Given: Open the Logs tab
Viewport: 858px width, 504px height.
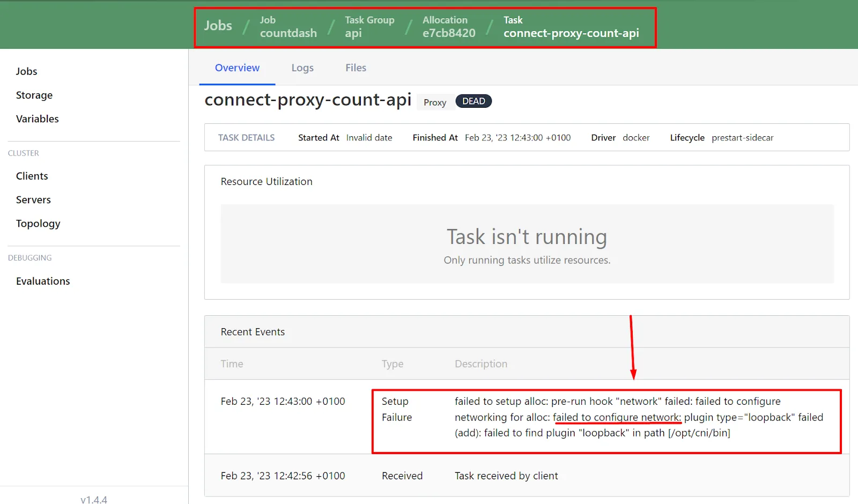Looking at the screenshot, I should [302, 68].
